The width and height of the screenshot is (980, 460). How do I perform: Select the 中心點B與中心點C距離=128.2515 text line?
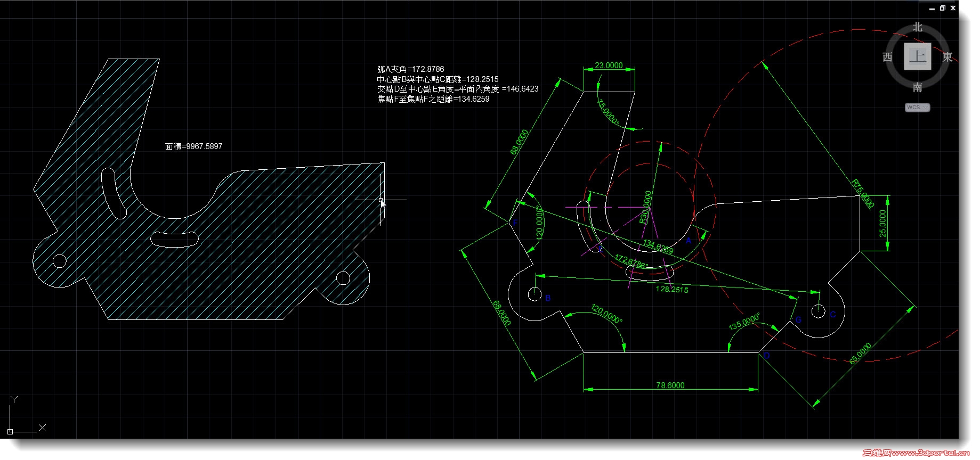438,79
